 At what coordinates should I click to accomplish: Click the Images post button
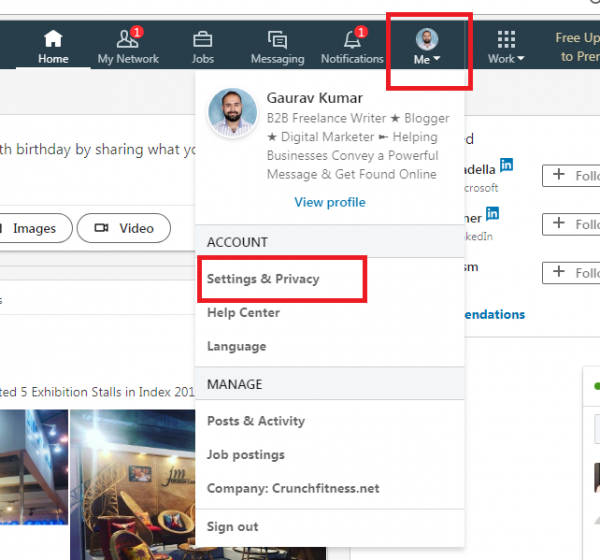point(33,228)
